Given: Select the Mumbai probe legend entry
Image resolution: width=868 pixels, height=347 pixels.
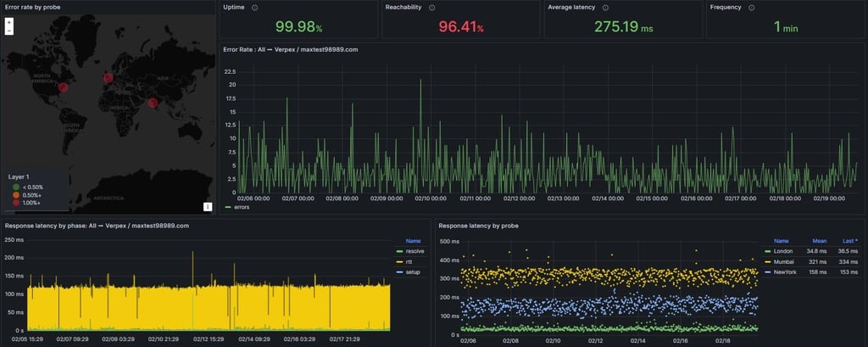Looking at the screenshot, I should [784, 261].
